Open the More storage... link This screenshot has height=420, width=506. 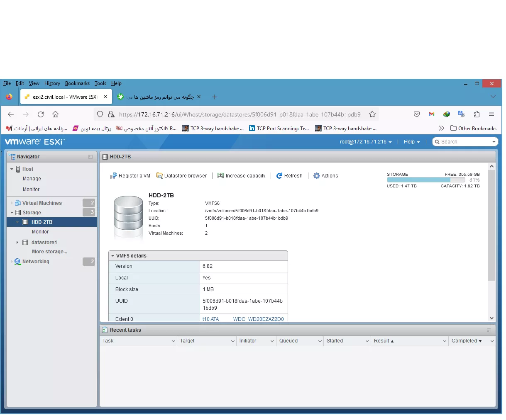(49, 252)
